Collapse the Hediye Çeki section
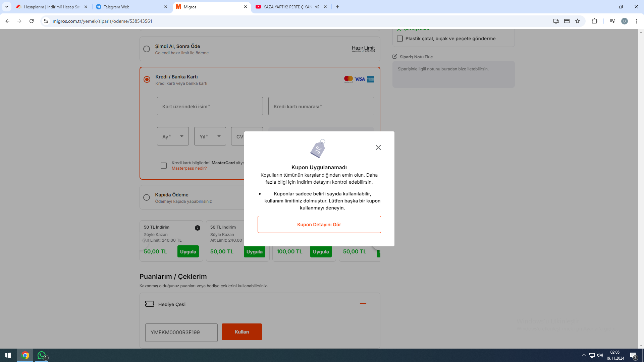This screenshot has width=644, height=362. [363, 304]
